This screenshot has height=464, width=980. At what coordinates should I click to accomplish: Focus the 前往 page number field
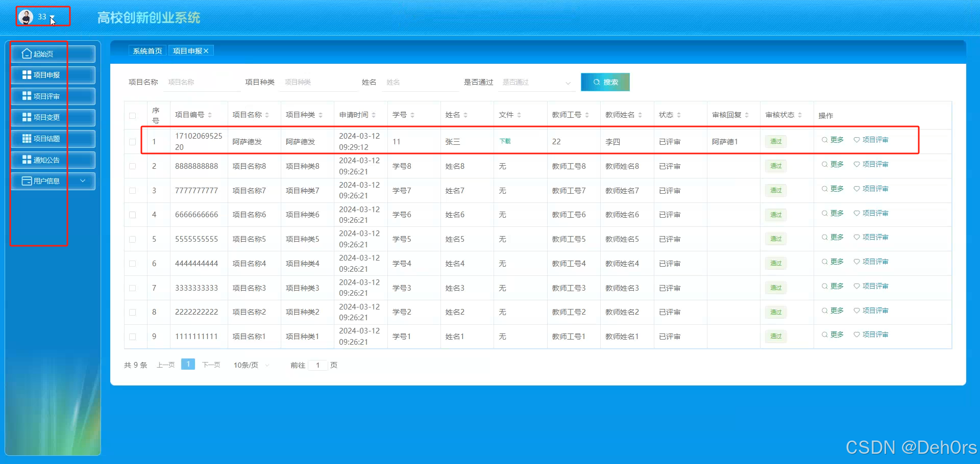[317, 365]
